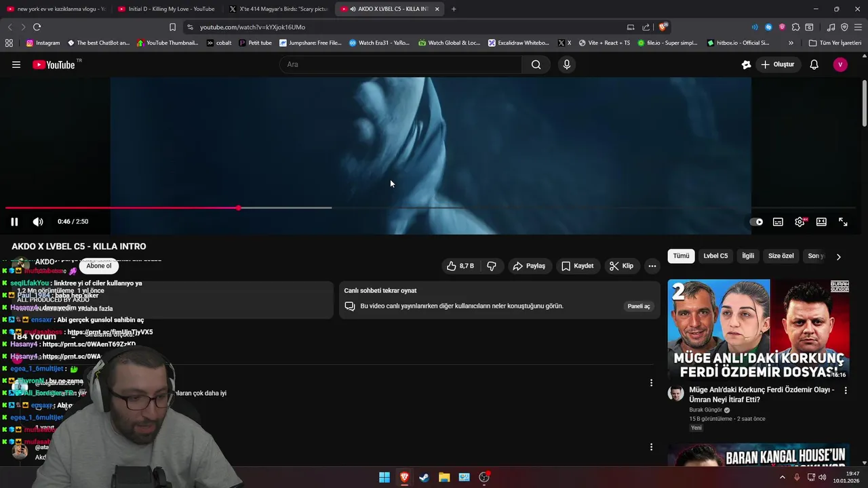Switch the player to theater mode
868x488 pixels.
coord(821,222)
